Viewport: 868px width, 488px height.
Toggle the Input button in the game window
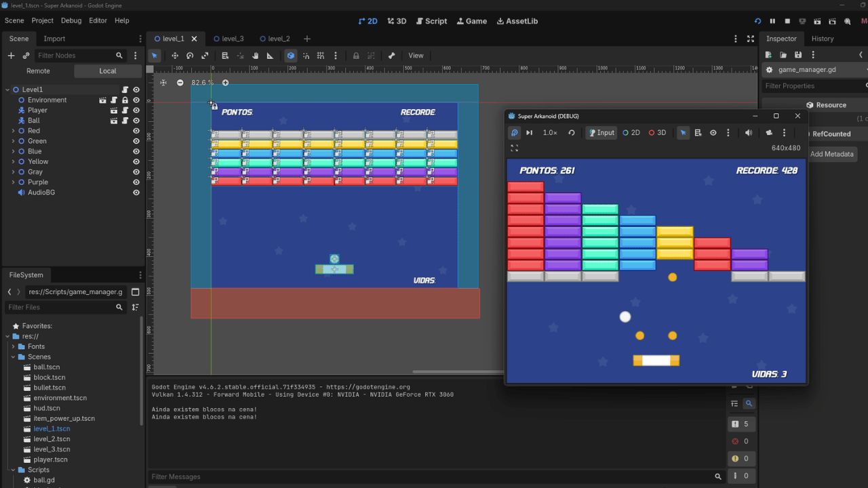coord(601,133)
